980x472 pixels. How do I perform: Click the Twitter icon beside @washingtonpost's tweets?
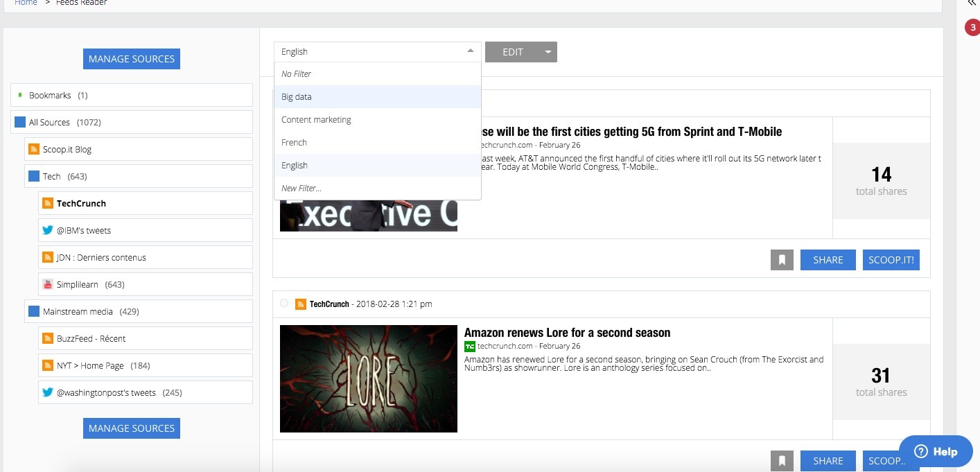[48, 392]
